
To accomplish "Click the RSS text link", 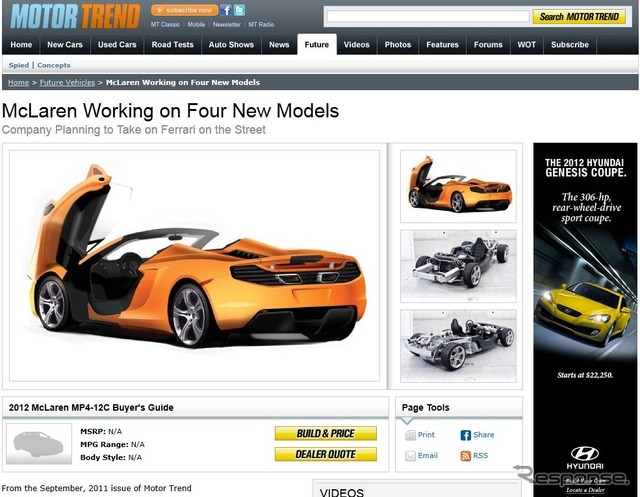I will click(480, 456).
